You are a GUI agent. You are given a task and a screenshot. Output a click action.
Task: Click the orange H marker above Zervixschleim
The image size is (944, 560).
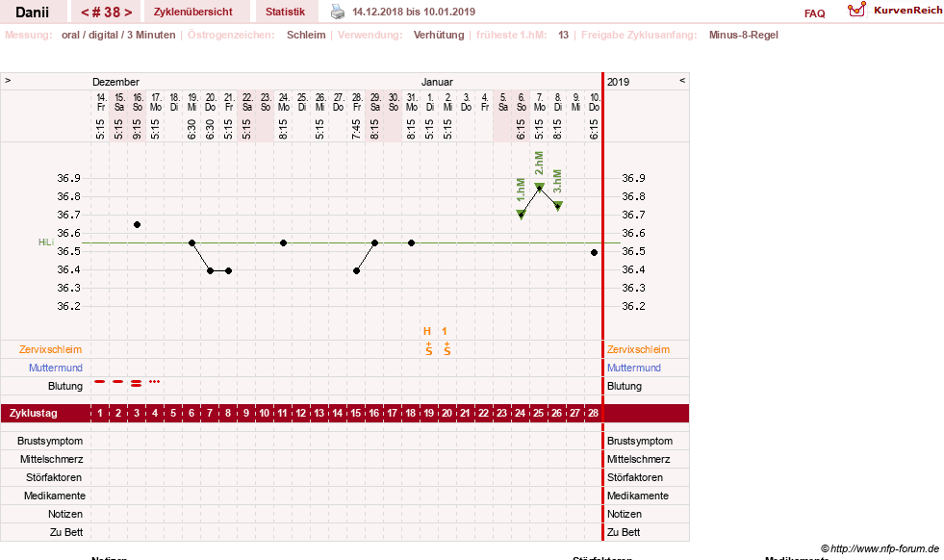pyautogui.click(x=427, y=331)
